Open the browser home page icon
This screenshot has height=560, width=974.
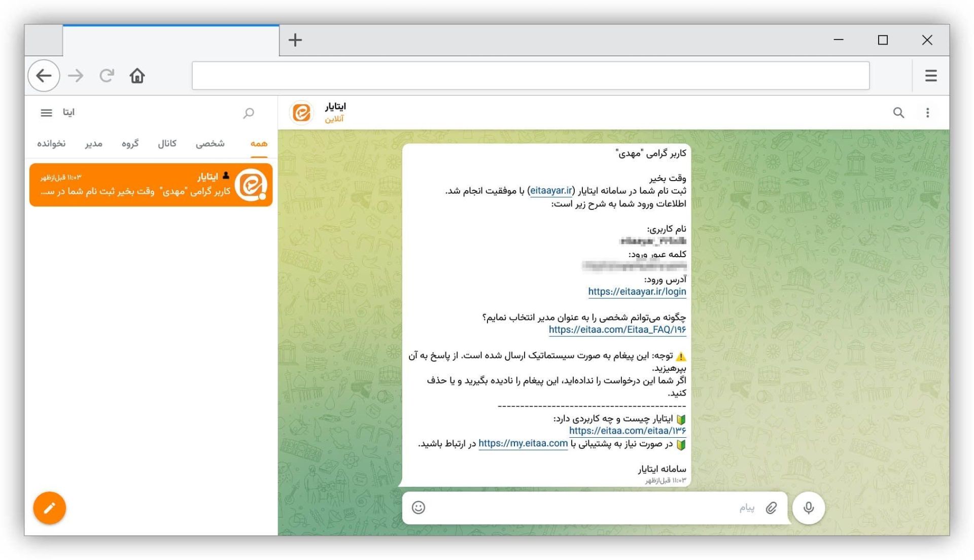pos(137,76)
